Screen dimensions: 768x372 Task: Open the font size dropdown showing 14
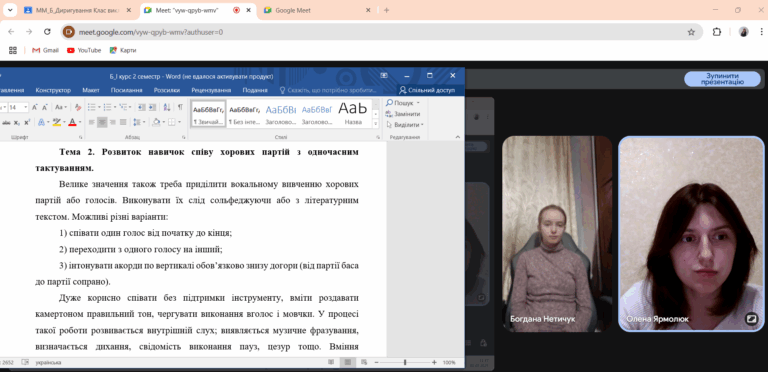[19, 107]
